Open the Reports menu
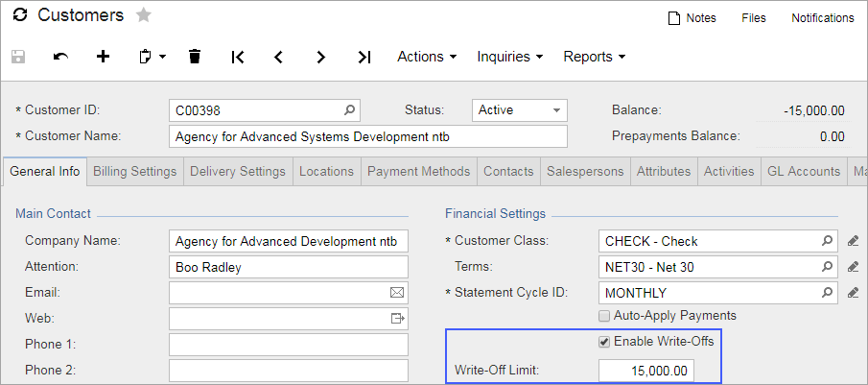Viewport: 868px width, 385px height. click(x=595, y=57)
